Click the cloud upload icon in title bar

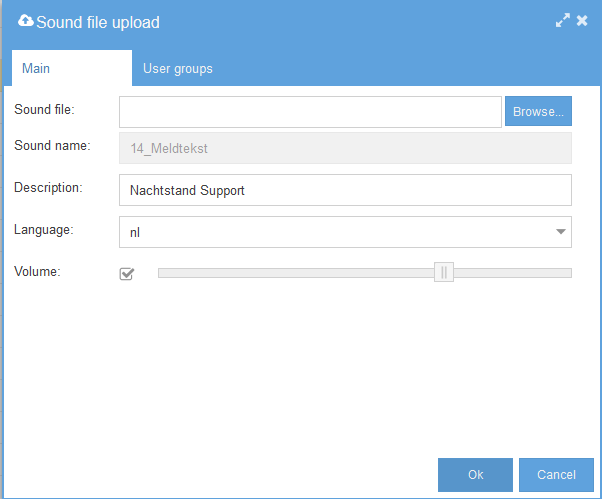(x=26, y=21)
